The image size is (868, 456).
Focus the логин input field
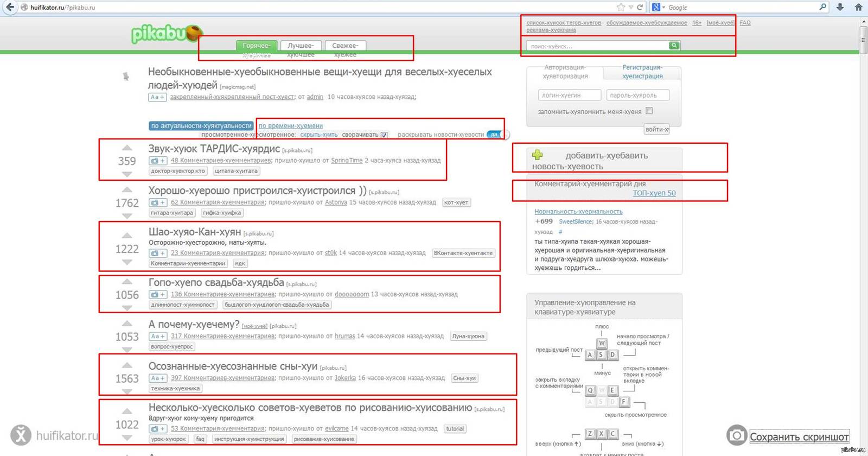pyautogui.click(x=570, y=95)
